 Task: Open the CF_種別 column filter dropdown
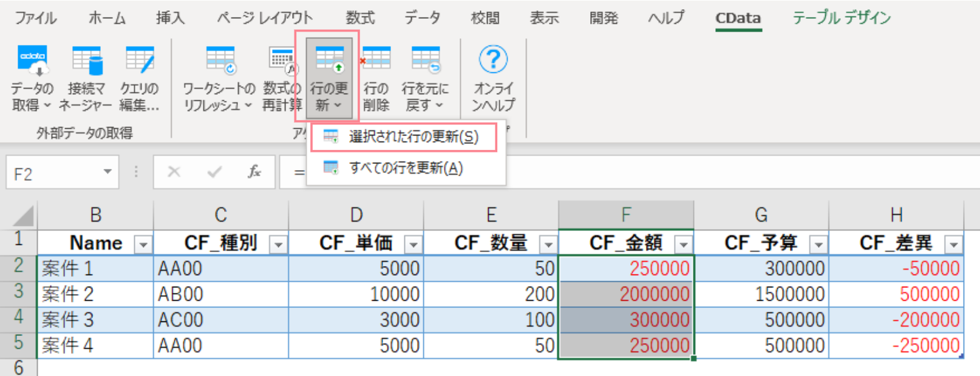278,244
